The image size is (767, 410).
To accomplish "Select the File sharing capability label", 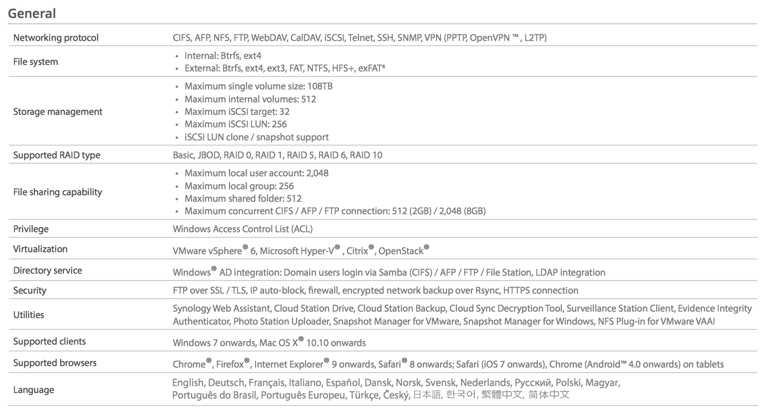I will 58,192.
